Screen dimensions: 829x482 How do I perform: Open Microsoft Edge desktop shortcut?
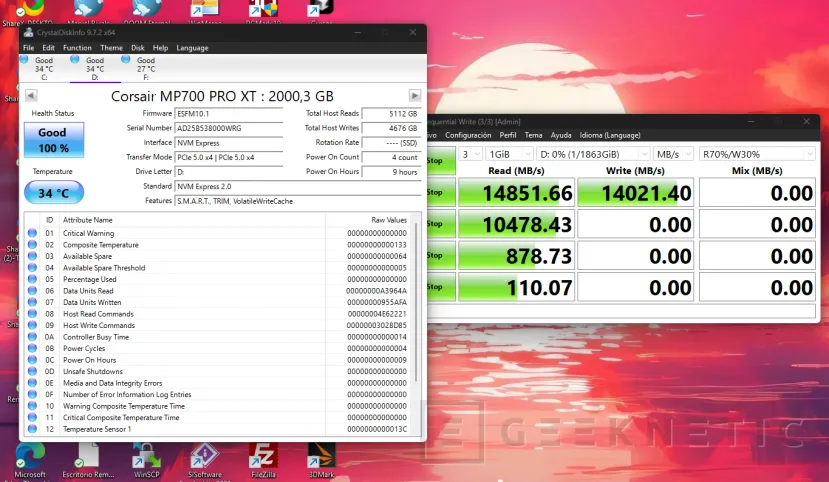coord(30,461)
